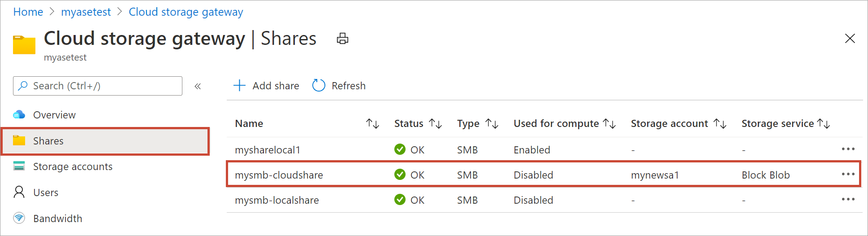This screenshot has height=236, width=868.
Task: Open the Users sidebar item
Action: tap(46, 192)
